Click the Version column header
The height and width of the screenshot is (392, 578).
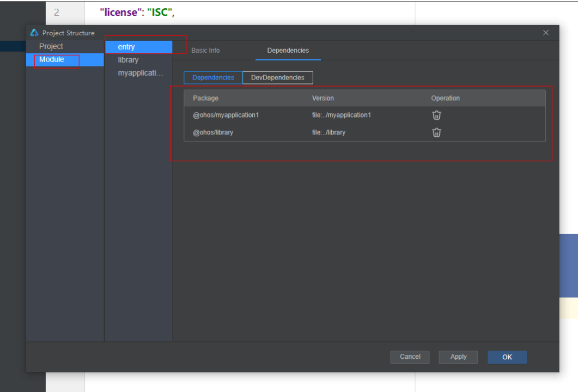coord(324,98)
